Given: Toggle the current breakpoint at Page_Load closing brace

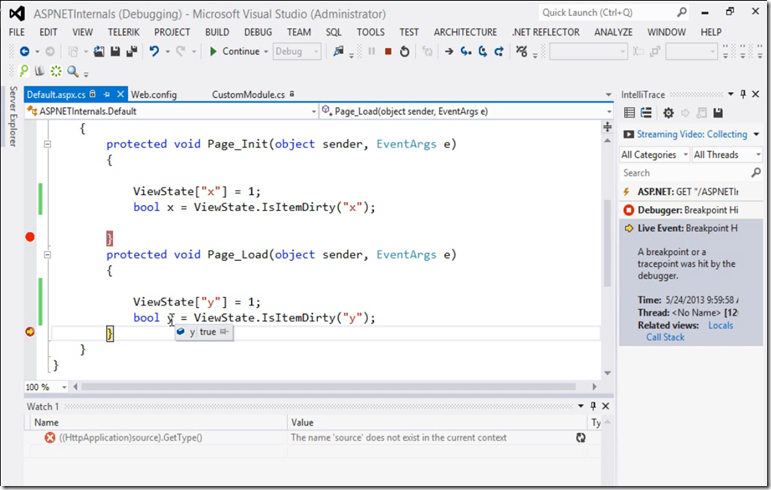Looking at the screenshot, I should pos(30,332).
